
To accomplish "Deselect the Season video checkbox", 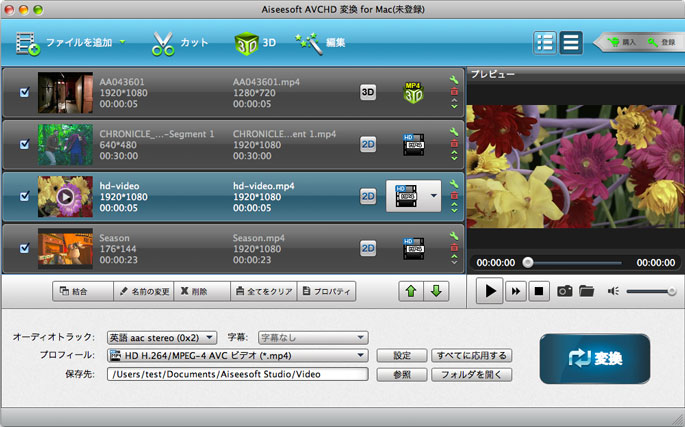I will pos(25,248).
